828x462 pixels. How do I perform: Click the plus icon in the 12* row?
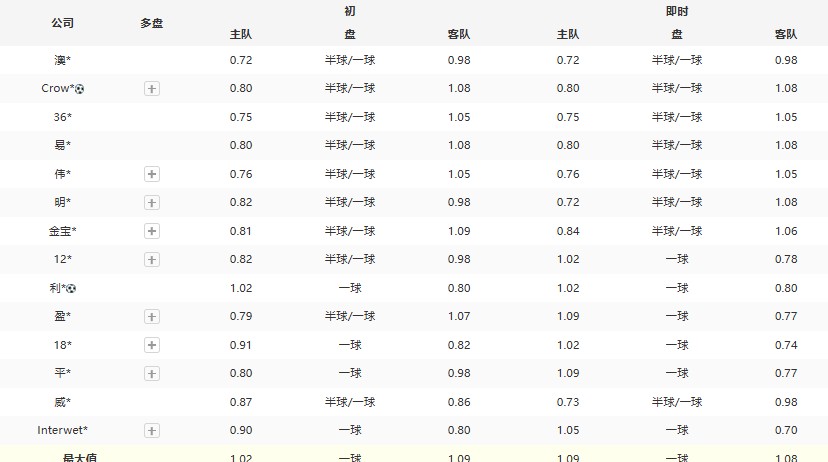(152, 260)
